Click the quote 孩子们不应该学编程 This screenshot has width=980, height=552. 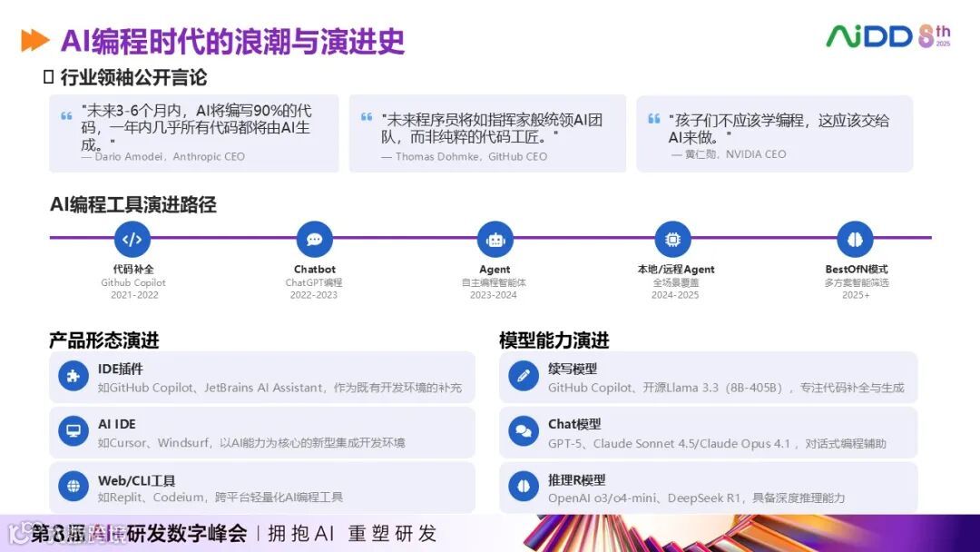point(779,128)
